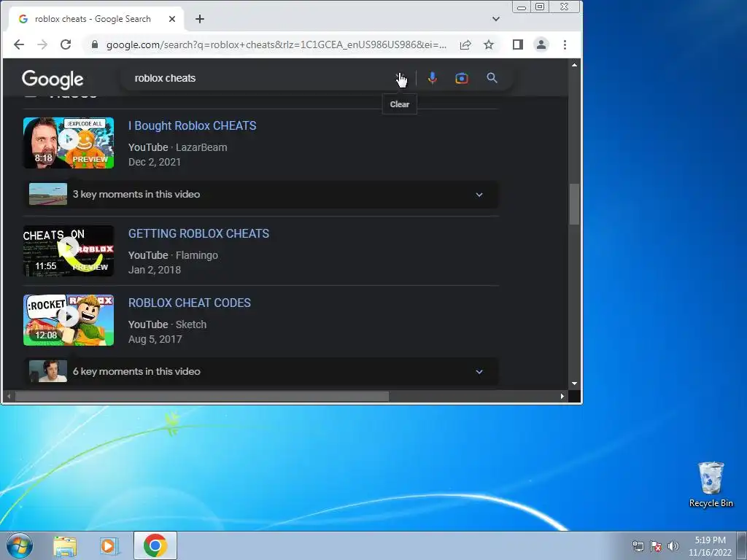Open the site info padlock icon
The image size is (747, 560).
(x=95, y=44)
